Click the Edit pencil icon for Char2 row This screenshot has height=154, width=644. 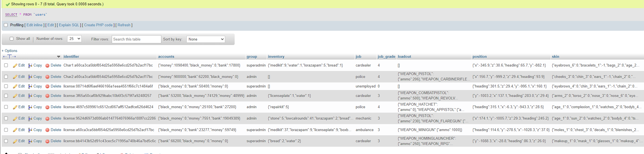point(15,77)
